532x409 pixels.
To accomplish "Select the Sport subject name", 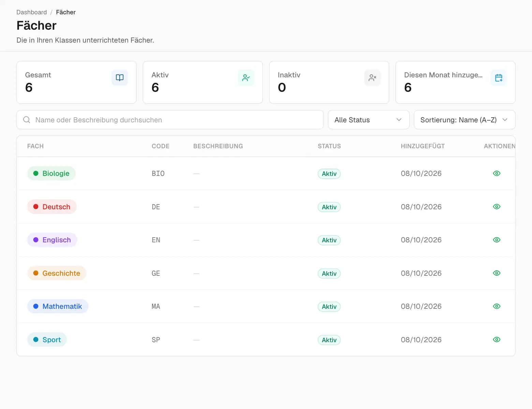I will 52,339.
